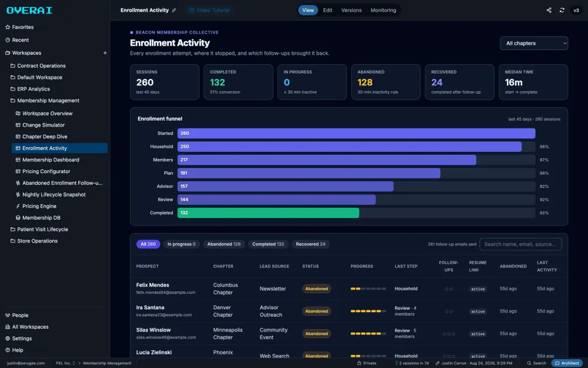Image resolution: width=588 pixels, height=368 pixels.
Task: Click the All Workspaces building icon
Action: (8, 327)
